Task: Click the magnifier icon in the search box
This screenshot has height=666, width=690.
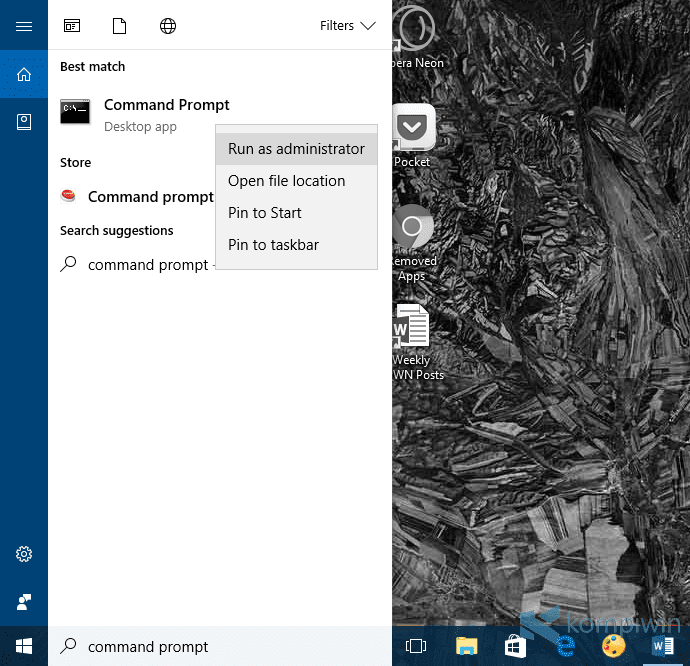Action: tap(68, 646)
